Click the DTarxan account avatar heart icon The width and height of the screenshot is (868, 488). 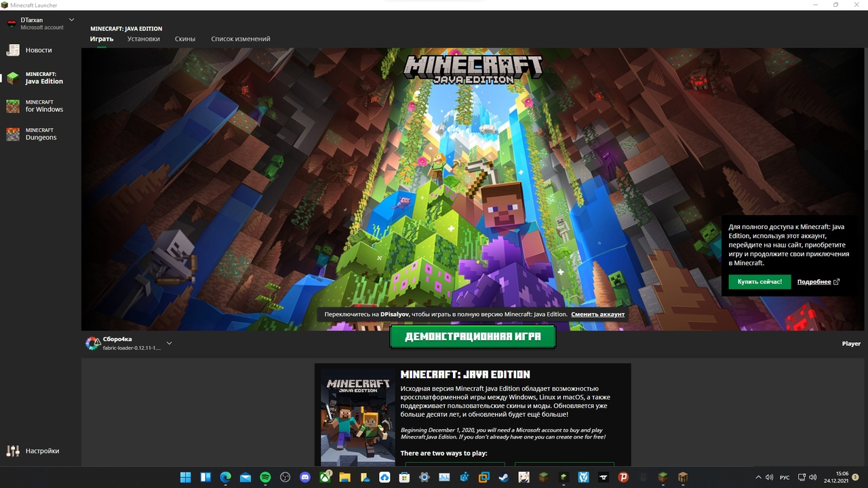point(12,24)
